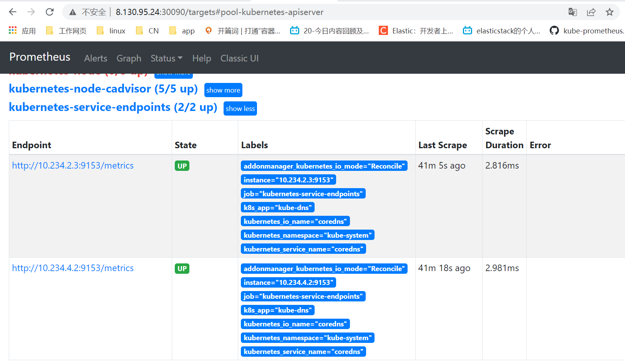Open the Help page
The image size is (625, 364).
pyautogui.click(x=202, y=58)
